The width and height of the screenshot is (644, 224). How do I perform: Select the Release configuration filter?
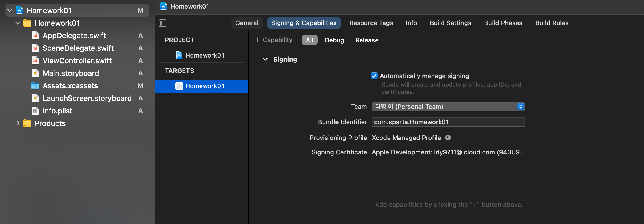pos(367,40)
